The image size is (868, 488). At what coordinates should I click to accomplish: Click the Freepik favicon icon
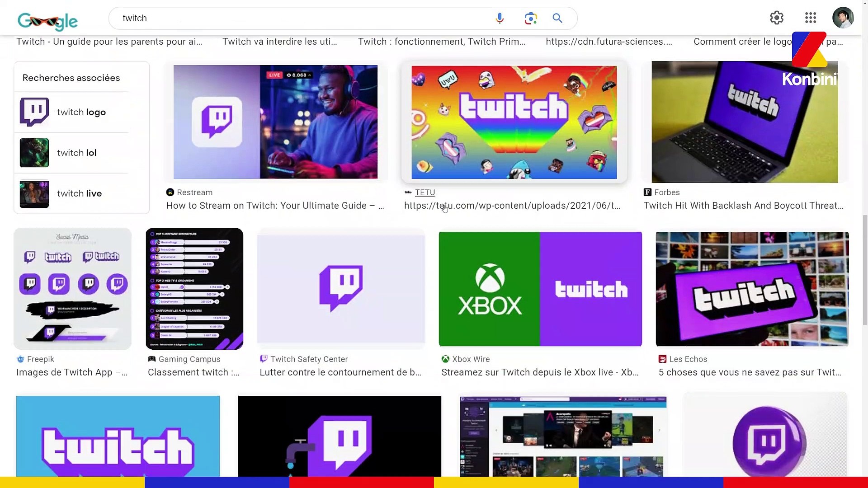20,359
